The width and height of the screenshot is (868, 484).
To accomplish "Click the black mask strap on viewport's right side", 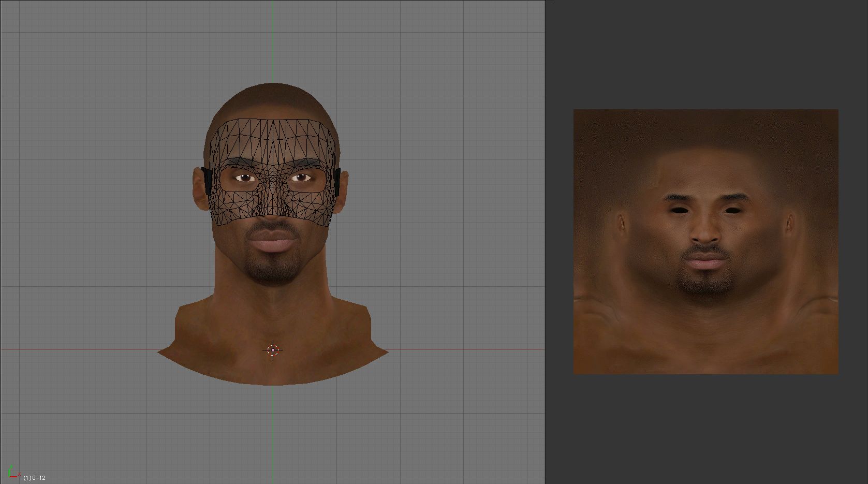I will [337, 182].
